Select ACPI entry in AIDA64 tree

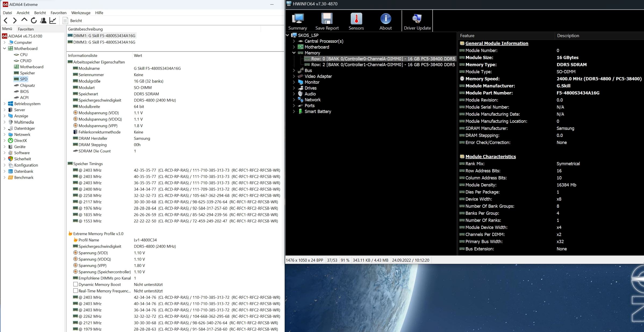coord(24,97)
